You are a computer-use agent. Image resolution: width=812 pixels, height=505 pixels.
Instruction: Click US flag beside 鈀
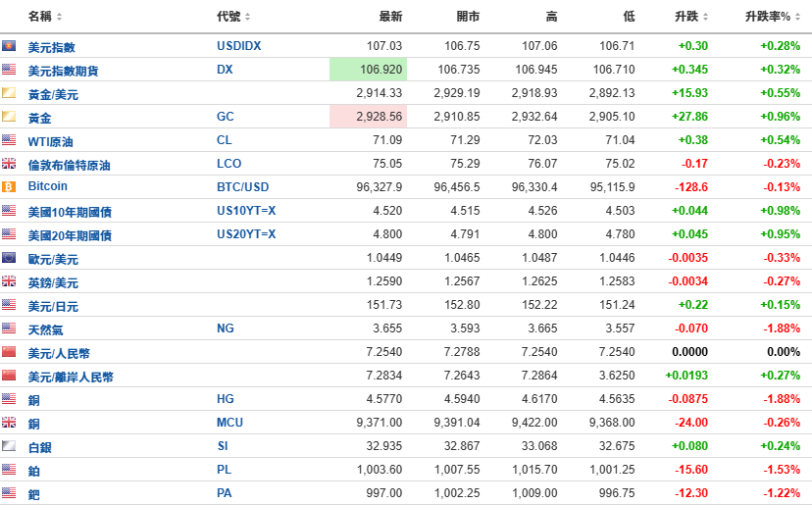coord(9,492)
